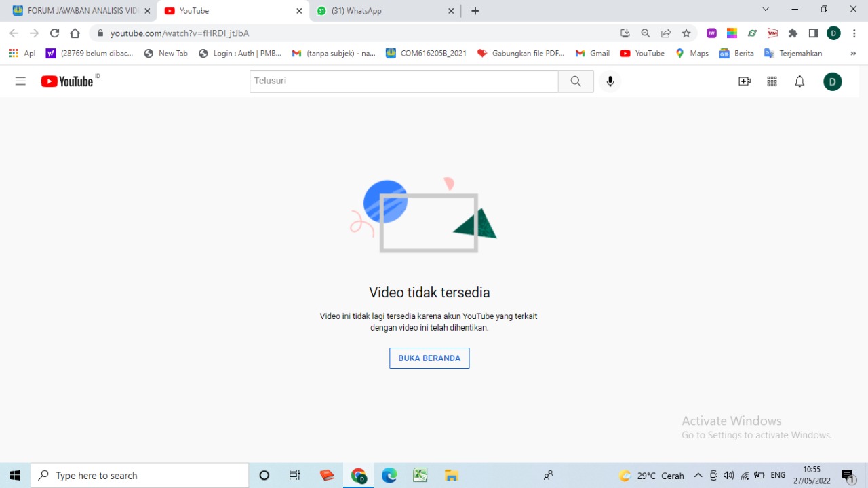Open the YouTube apps grid
The height and width of the screenshot is (488, 868).
tap(772, 81)
